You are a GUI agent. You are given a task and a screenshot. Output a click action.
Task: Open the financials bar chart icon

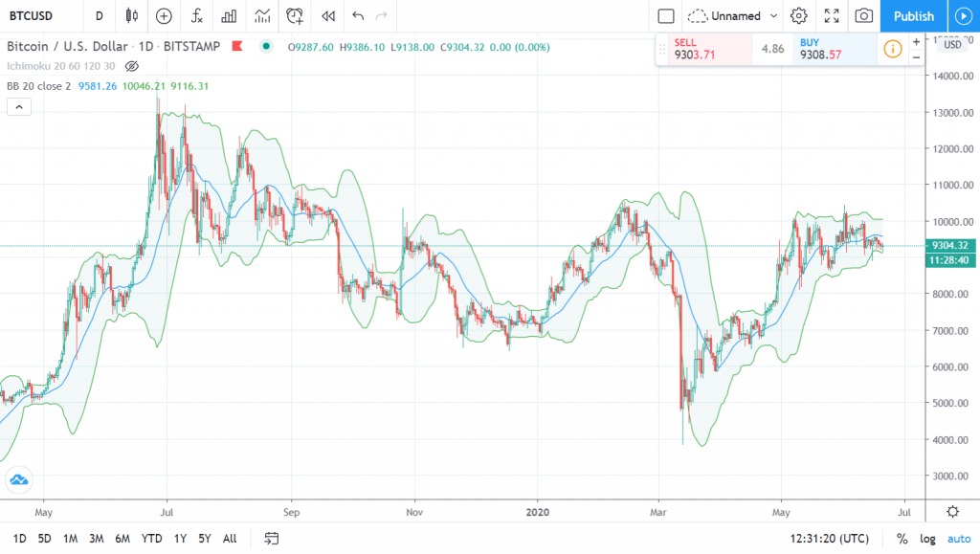tap(229, 16)
